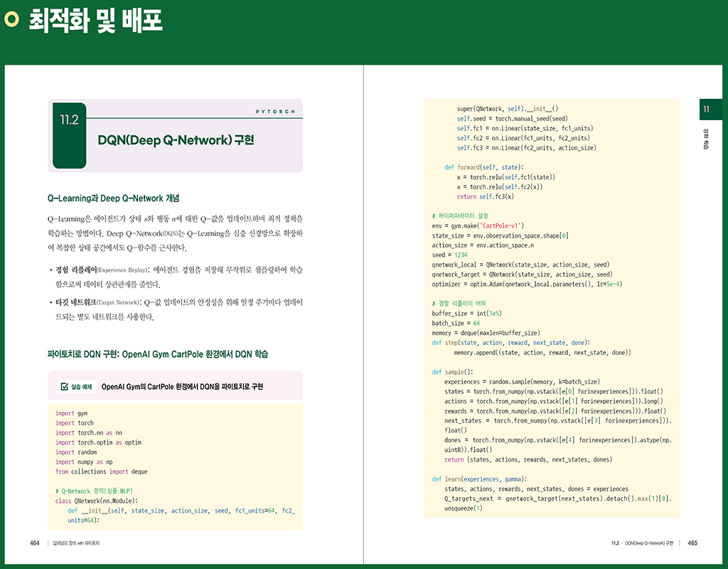The height and width of the screenshot is (569, 728).
Task: Click page number 465 in the footer
Action: (692, 543)
